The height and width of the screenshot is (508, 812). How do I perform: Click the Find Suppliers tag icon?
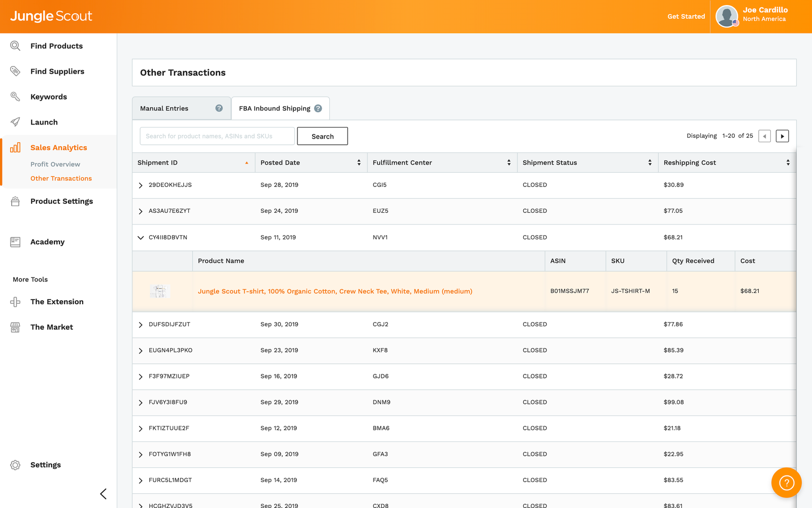point(15,71)
